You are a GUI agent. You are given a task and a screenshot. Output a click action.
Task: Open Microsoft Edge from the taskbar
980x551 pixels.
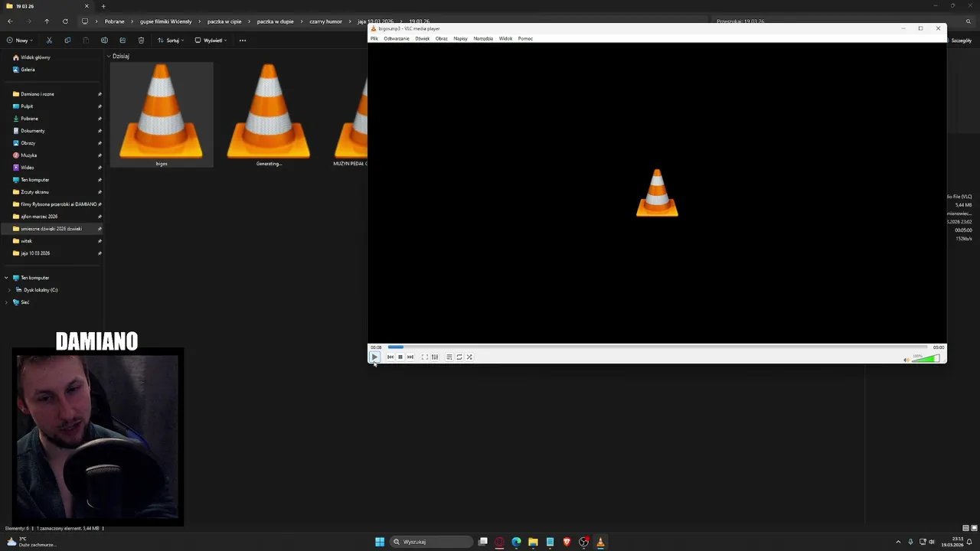point(516,542)
